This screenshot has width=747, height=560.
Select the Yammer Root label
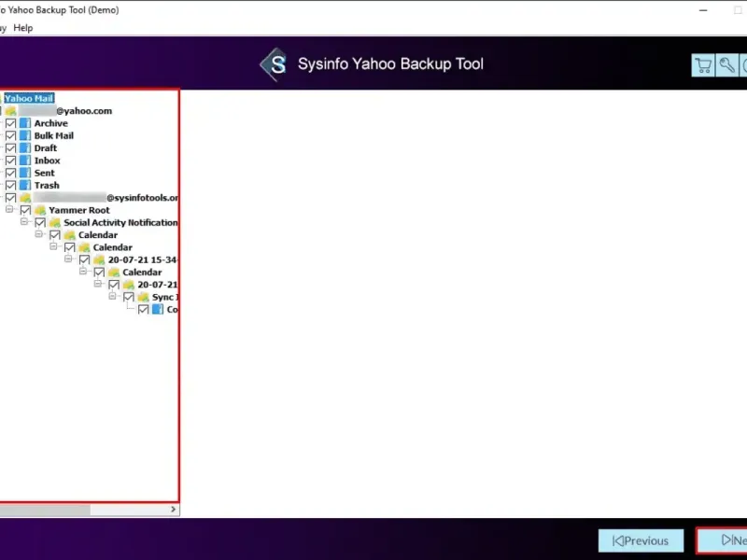point(79,210)
